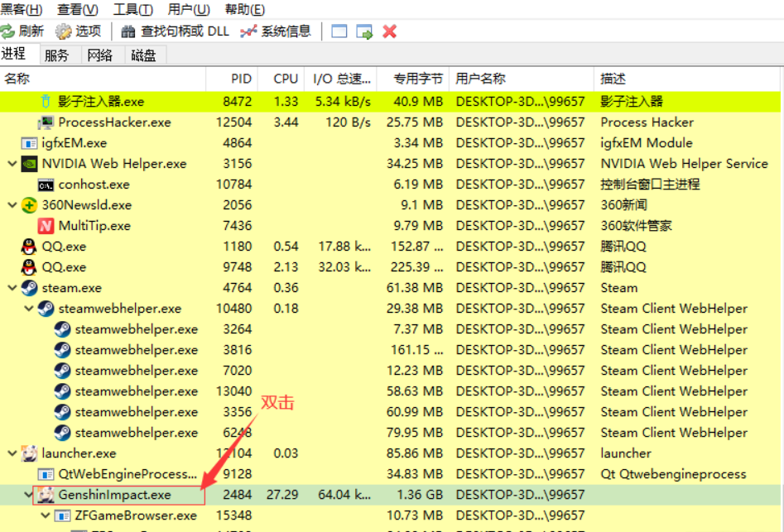784x532 pixels.
Task: Sort by the CPU column header
Action: [x=285, y=79]
